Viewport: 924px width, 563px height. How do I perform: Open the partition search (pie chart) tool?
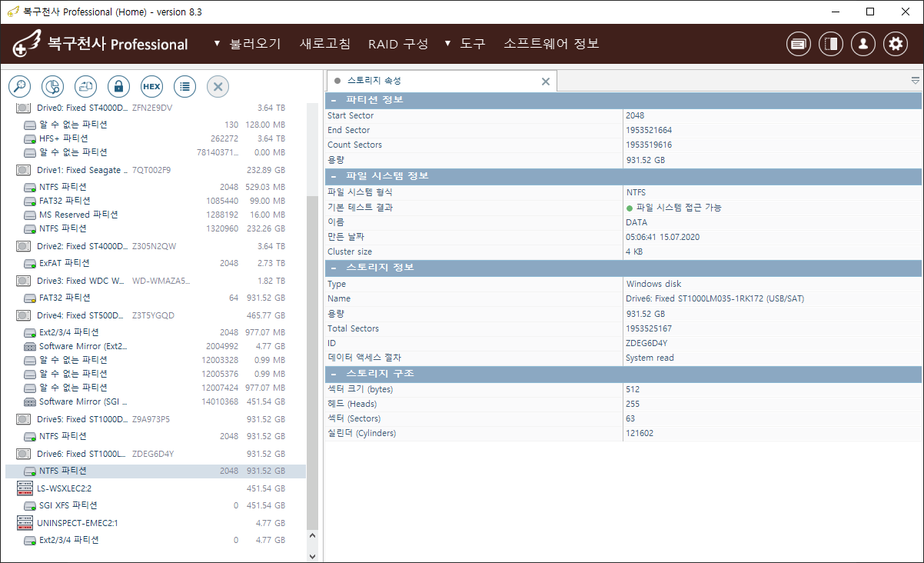[53, 86]
